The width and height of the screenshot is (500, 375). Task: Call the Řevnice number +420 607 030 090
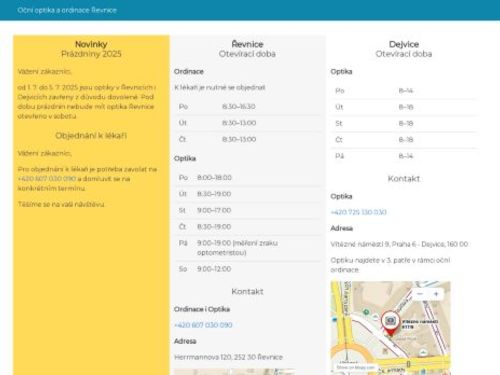coord(203,325)
